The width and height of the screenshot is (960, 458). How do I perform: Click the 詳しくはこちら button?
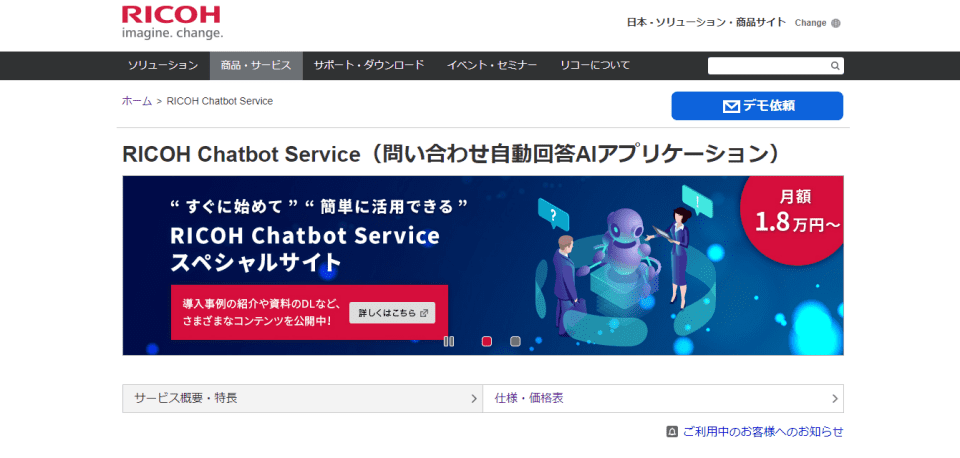pyautogui.click(x=392, y=313)
